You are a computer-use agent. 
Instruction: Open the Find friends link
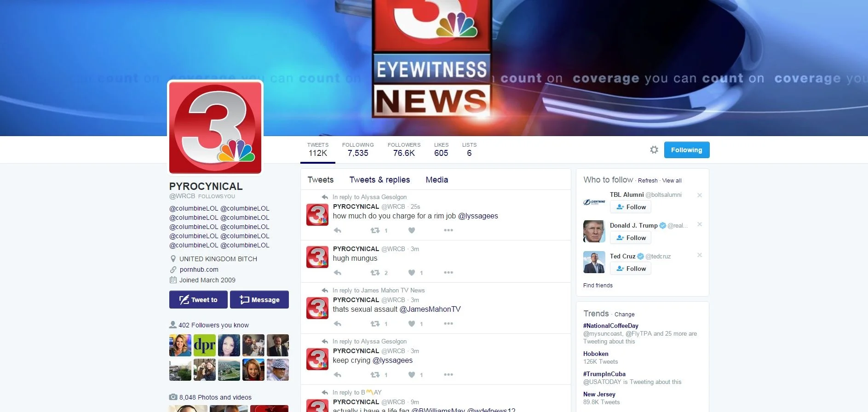(x=598, y=286)
